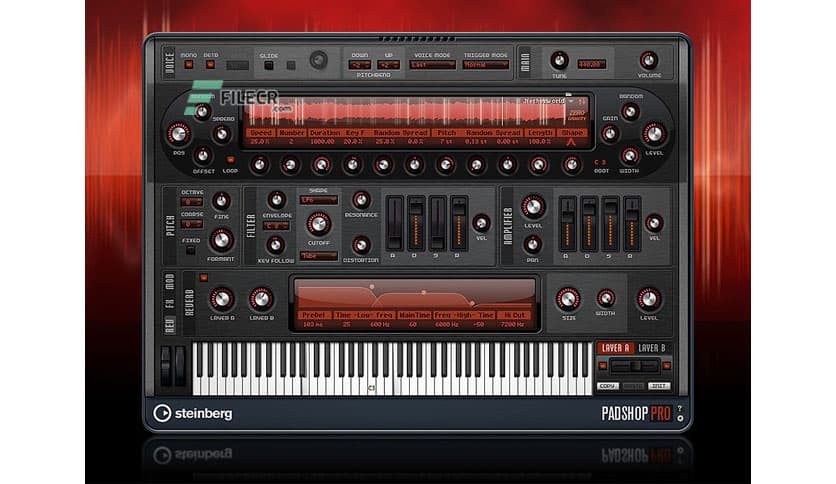Image resolution: width=836 pixels, height=484 pixels.
Task: Toggle the Mono voice button
Action: (186, 66)
